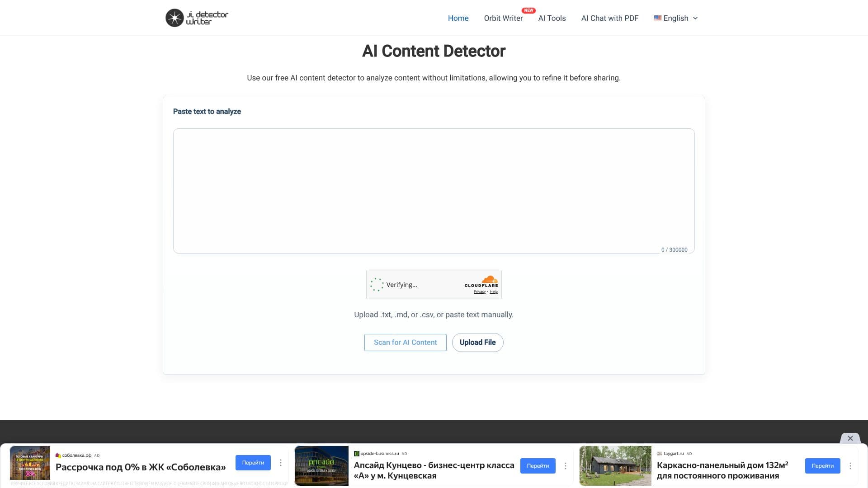This screenshot has height=488, width=868.
Task: Click the AI Detector Writer logo
Action: coord(197,18)
